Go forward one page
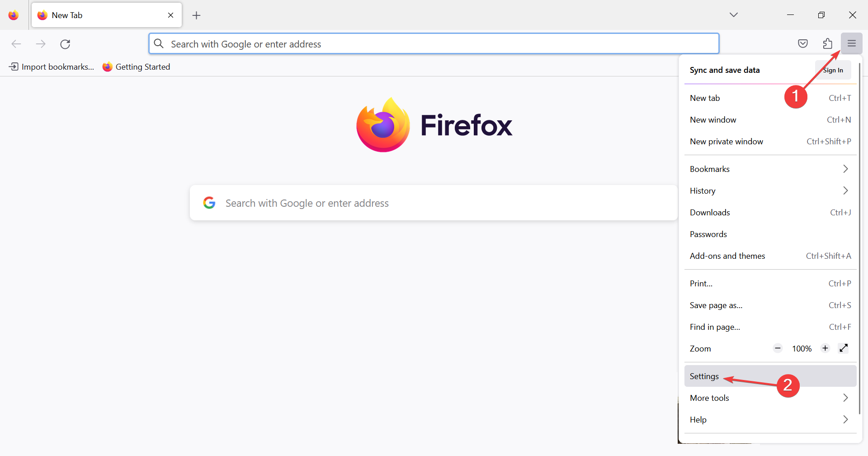Viewport: 868px width, 456px height. [41, 44]
